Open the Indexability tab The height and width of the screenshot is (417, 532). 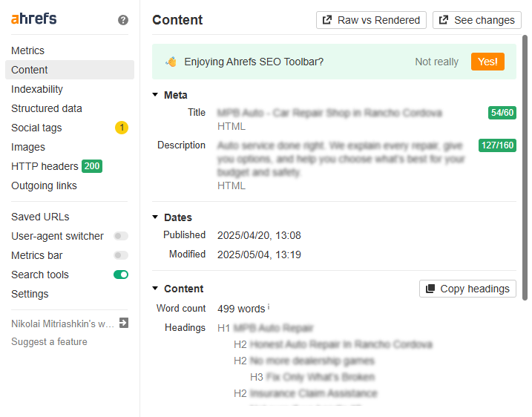tap(37, 89)
